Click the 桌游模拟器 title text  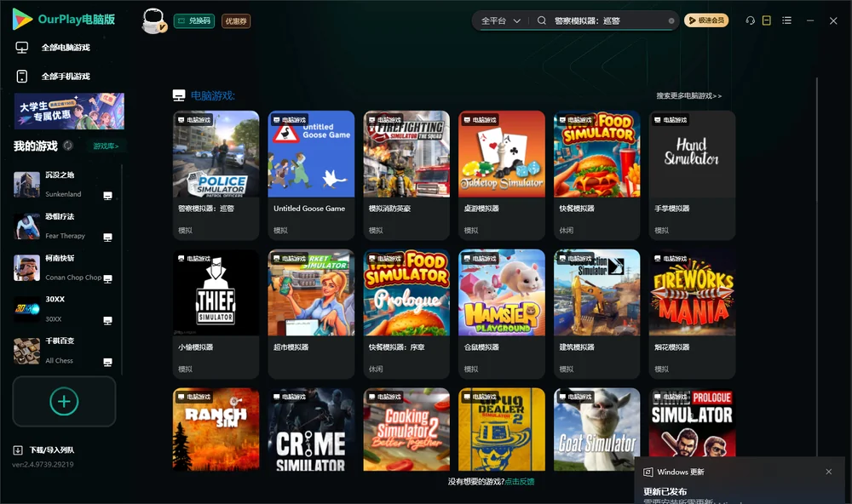[x=481, y=208]
